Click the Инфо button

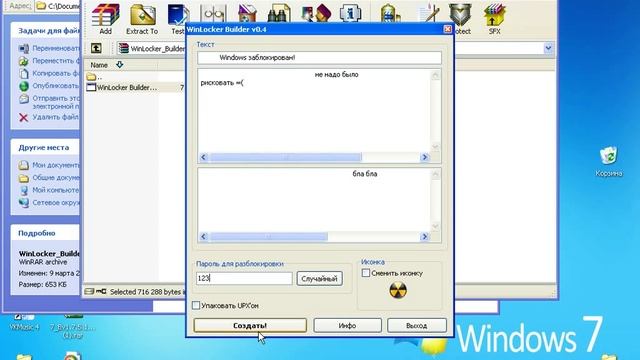pyautogui.click(x=347, y=325)
